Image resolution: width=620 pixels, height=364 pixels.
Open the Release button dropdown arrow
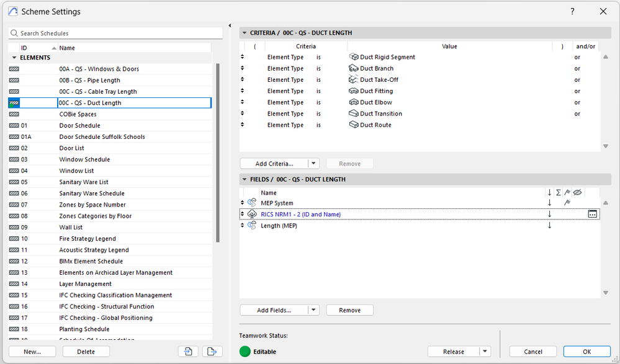tap(485, 352)
